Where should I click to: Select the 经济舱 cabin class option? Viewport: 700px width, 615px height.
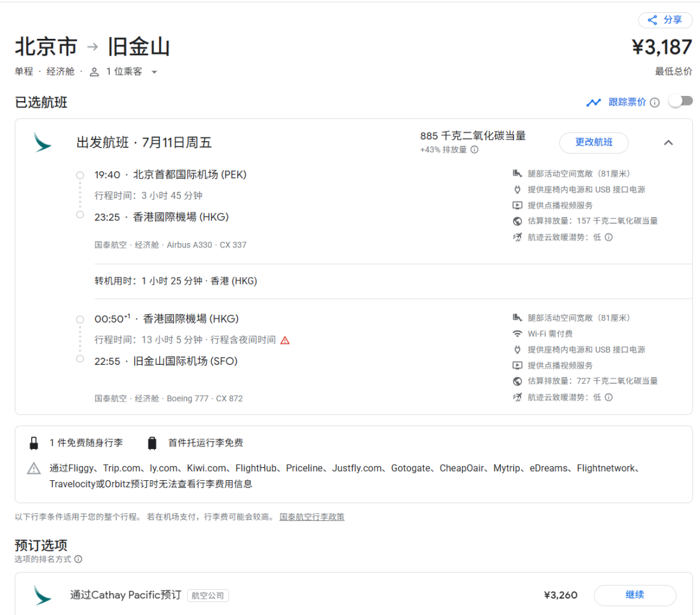tap(60, 72)
